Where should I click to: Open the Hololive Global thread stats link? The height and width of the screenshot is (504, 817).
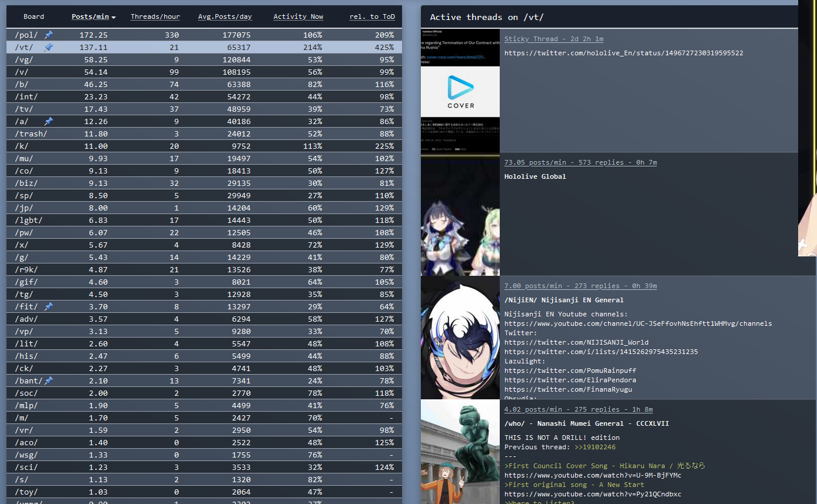pyautogui.click(x=580, y=162)
